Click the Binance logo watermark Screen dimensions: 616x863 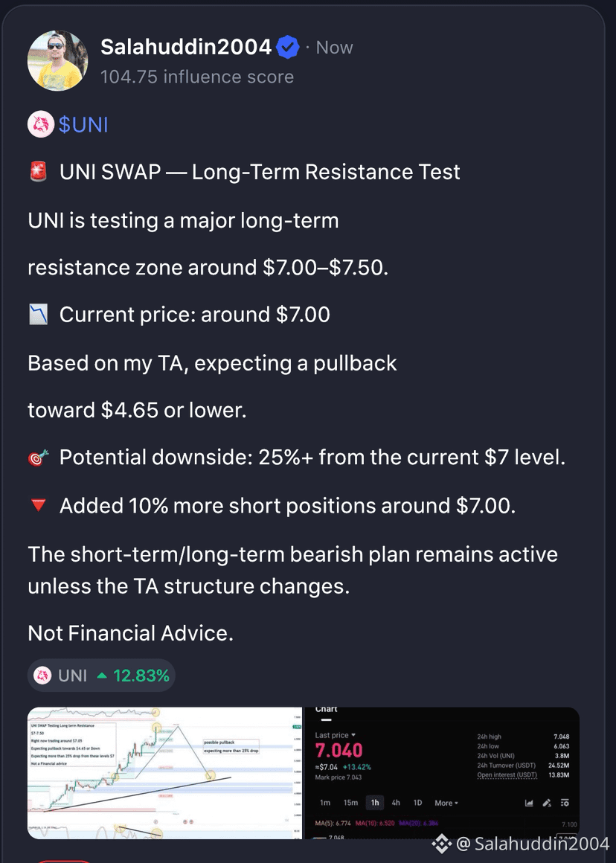pyautogui.click(x=441, y=844)
